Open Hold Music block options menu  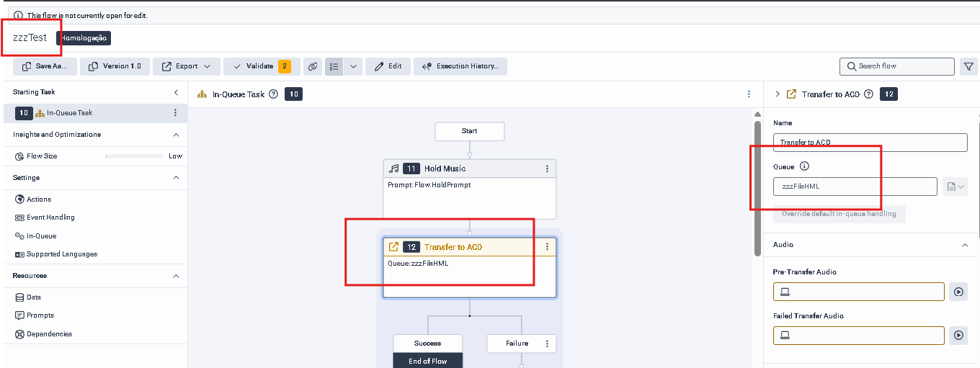click(547, 169)
